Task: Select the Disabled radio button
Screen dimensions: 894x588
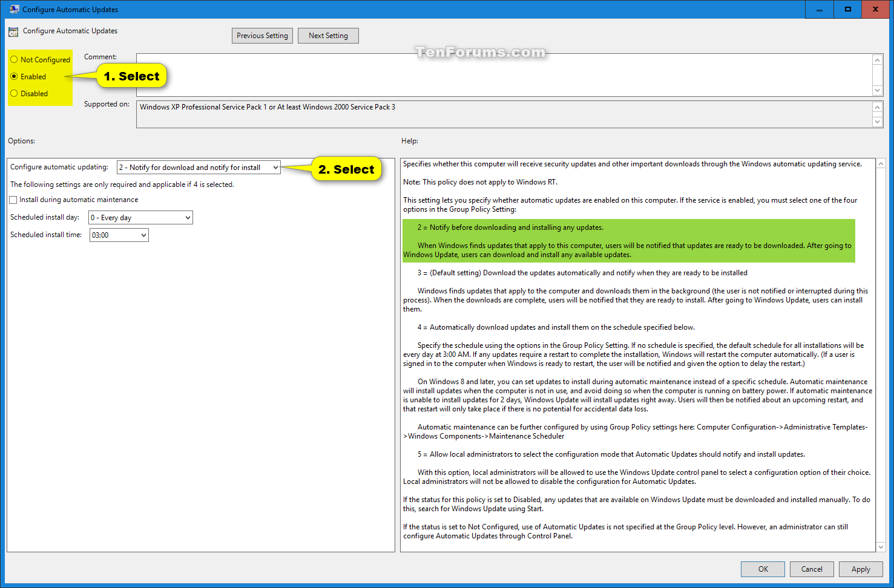Action: coord(14,94)
